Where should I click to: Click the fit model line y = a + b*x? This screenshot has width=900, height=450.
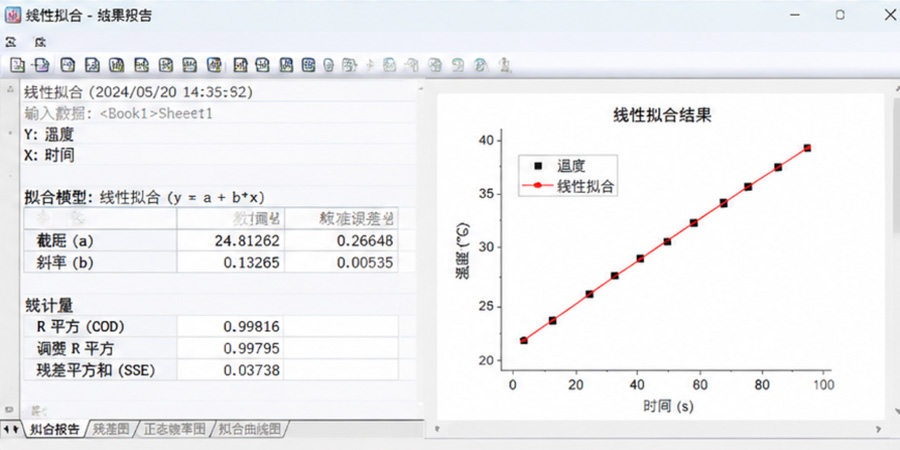[144, 198]
